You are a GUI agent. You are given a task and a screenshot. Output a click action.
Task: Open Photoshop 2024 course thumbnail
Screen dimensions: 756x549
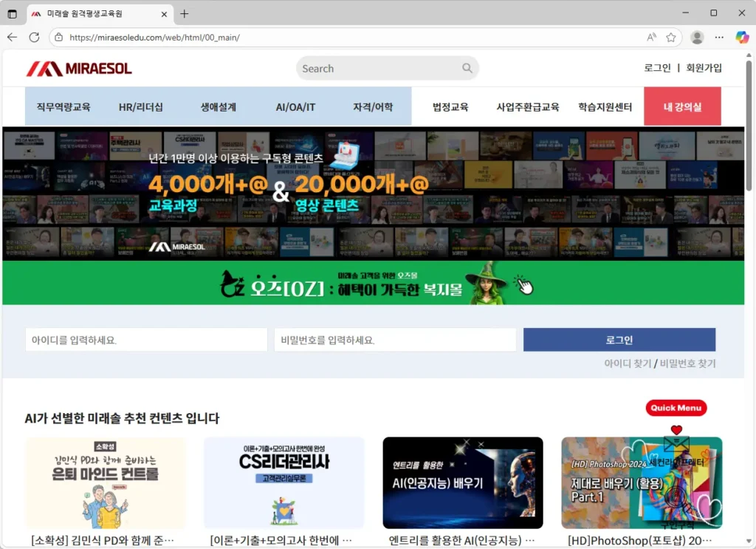(x=642, y=483)
